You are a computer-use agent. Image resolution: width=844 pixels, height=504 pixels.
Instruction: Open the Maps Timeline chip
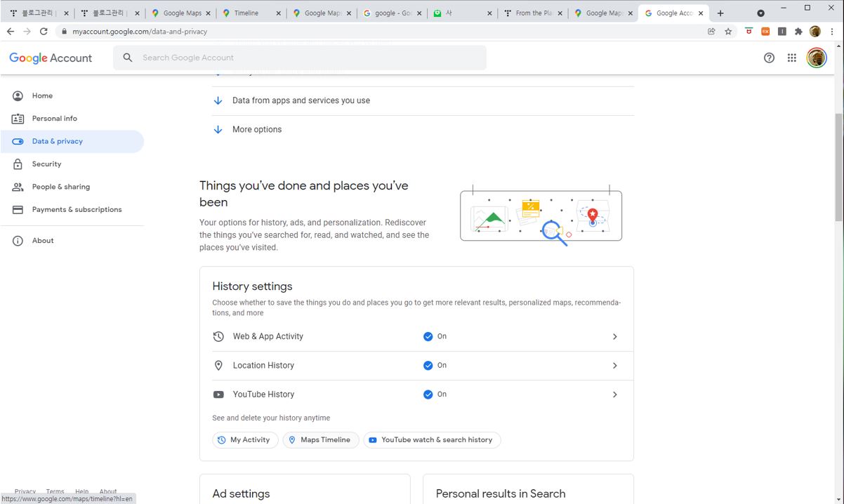(x=321, y=440)
